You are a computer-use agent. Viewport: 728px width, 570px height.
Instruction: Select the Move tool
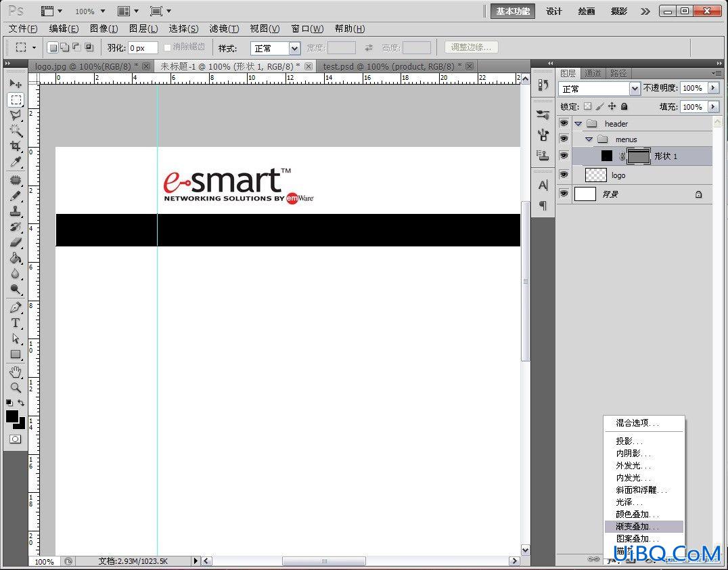[16, 84]
